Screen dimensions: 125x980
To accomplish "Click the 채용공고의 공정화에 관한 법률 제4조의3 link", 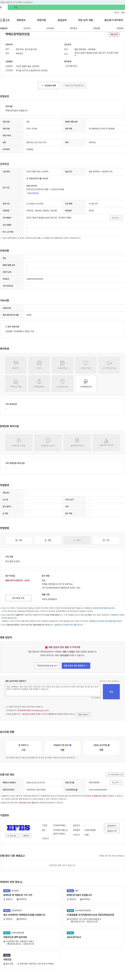I will click(x=99, y=608).
